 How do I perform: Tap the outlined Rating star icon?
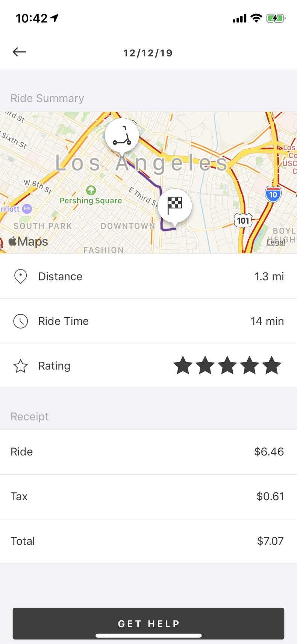click(x=20, y=366)
